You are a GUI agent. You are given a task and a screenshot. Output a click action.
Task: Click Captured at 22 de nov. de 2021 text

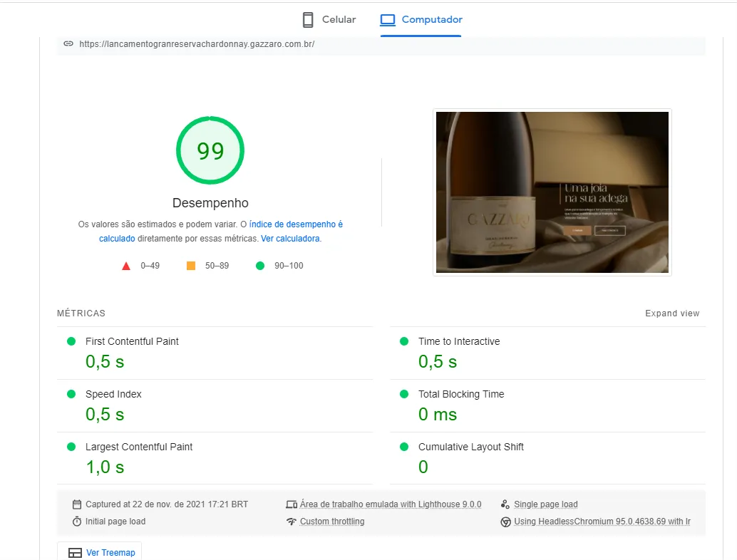[167, 504]
